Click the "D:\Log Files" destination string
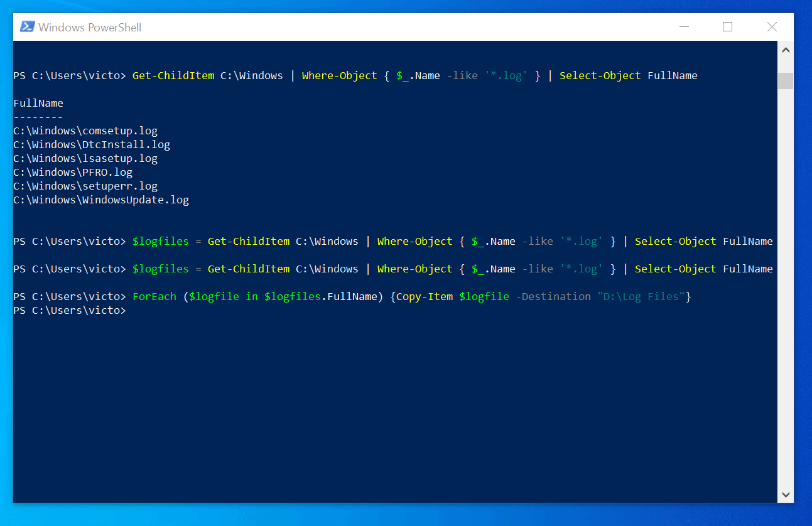This screenshot has width=812, height=526. pyautogui.click(x=641, y=296)
